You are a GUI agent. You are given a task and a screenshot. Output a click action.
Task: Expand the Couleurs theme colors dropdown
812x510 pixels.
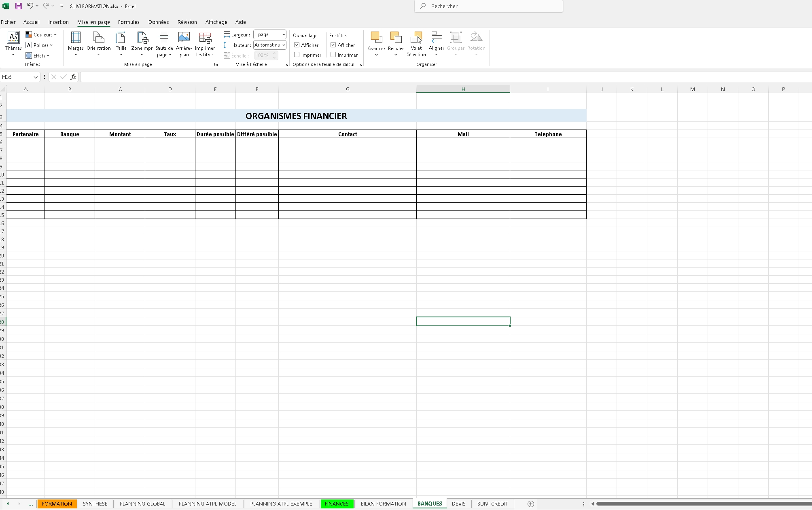click(x=41, y=35)
